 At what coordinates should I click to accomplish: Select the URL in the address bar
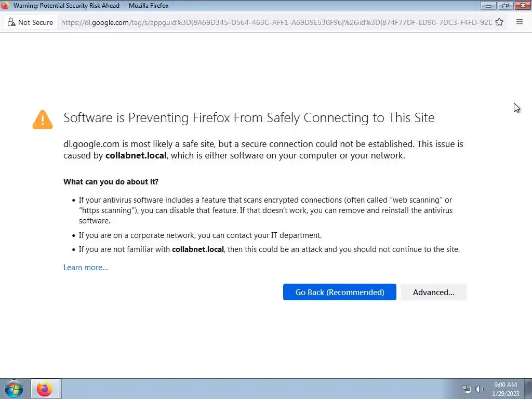coord(276,22)
